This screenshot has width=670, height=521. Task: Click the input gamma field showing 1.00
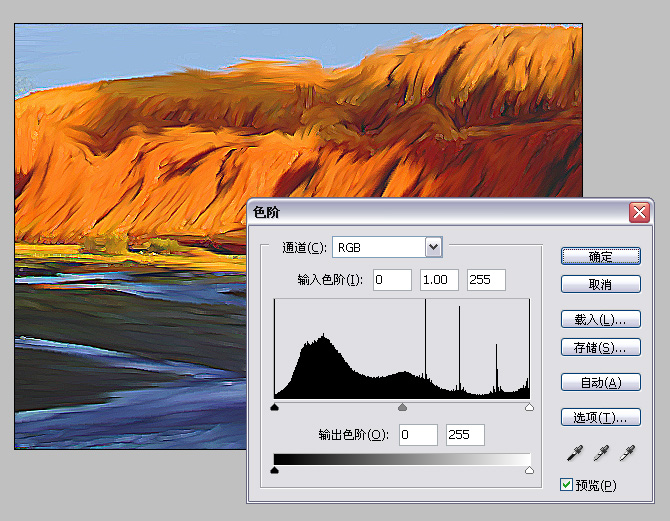(439, 280)
